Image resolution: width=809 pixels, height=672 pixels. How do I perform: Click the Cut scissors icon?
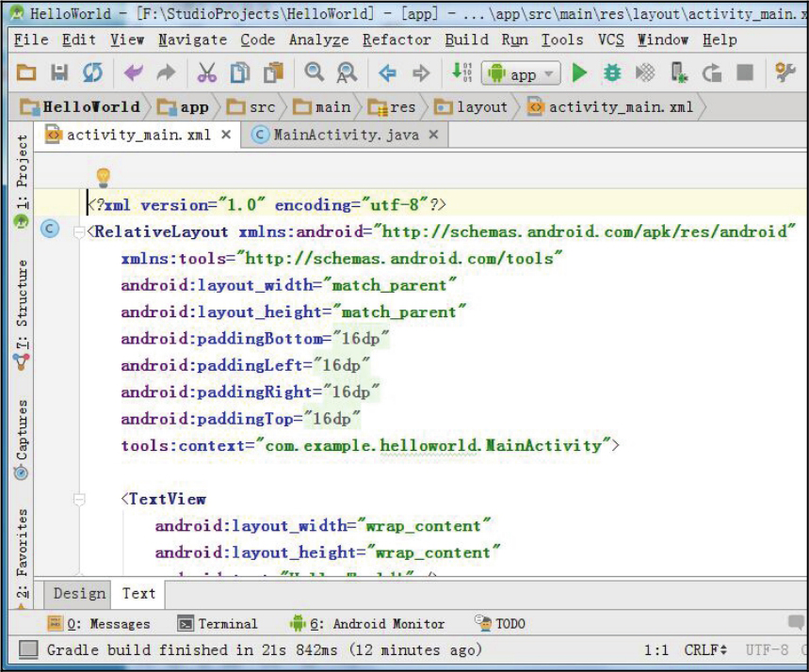click(x=206, y=73)
